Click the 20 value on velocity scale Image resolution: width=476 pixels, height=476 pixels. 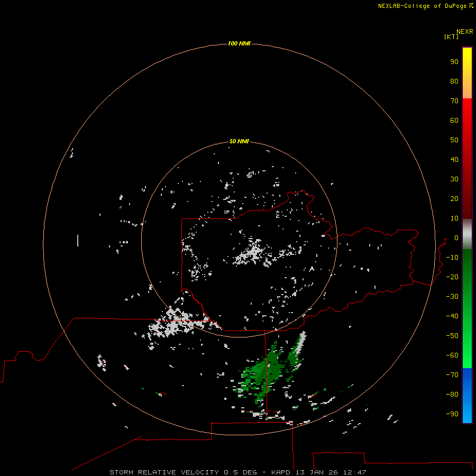pyautogui.click(x=454, y=199)
